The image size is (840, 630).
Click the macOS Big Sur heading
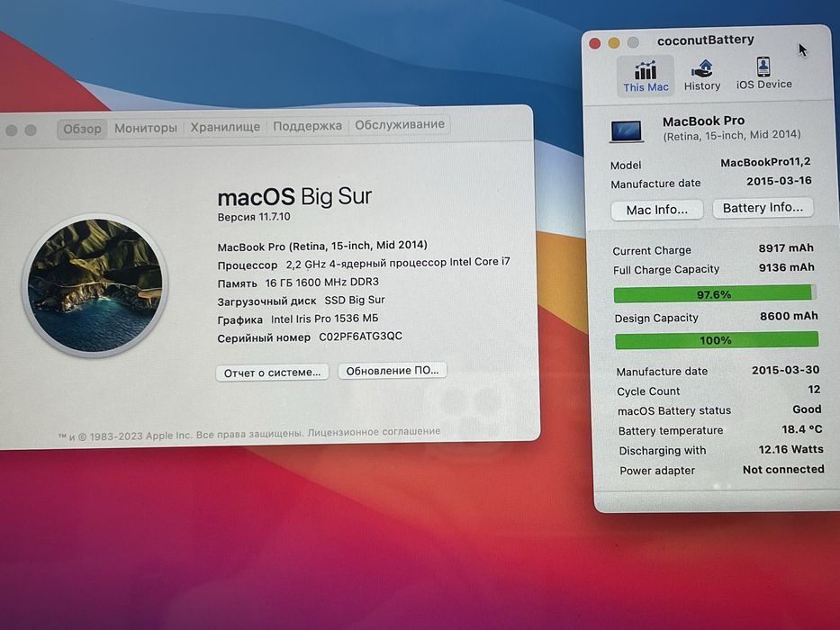[294, 196]
